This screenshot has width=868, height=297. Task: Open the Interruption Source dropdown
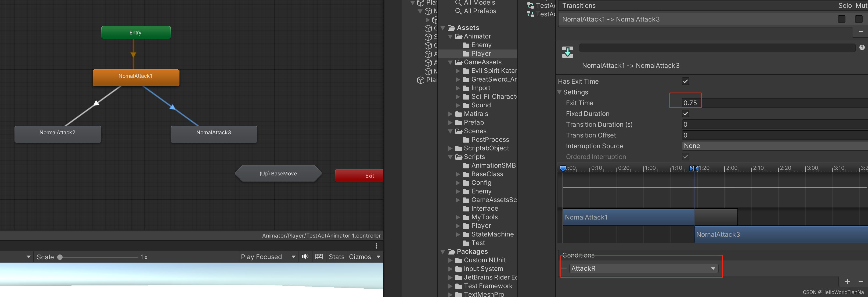(775, 146)
